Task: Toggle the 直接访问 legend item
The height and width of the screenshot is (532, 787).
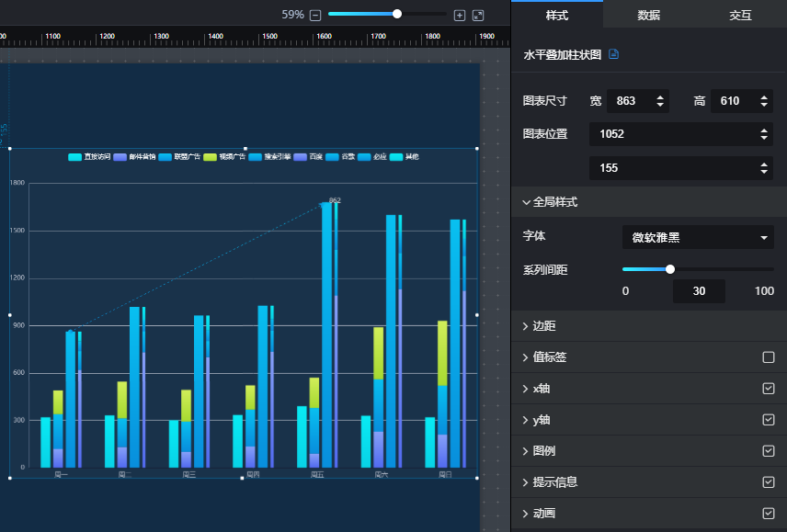Action: pos(89,157)
